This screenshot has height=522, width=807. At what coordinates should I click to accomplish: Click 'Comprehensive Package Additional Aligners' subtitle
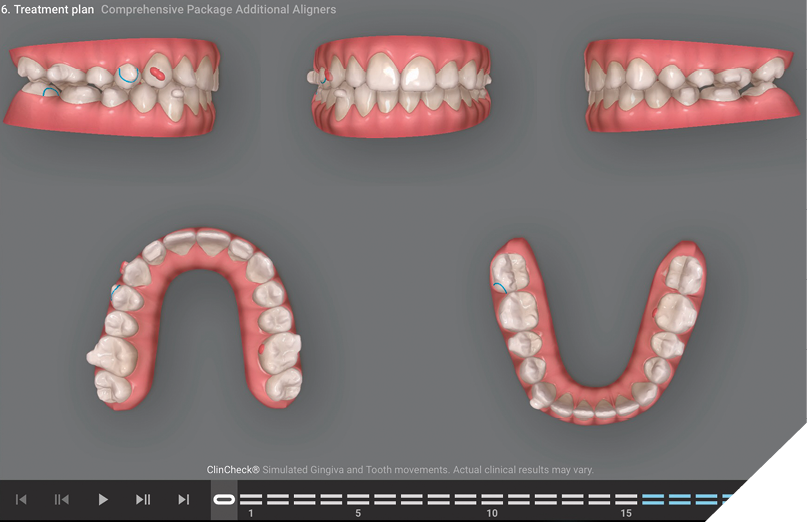218,9
